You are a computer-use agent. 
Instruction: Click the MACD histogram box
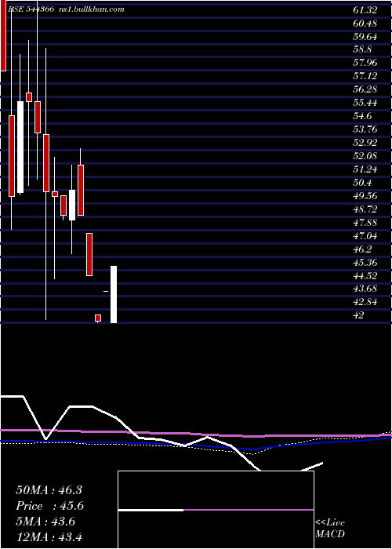tap(216, 510)
